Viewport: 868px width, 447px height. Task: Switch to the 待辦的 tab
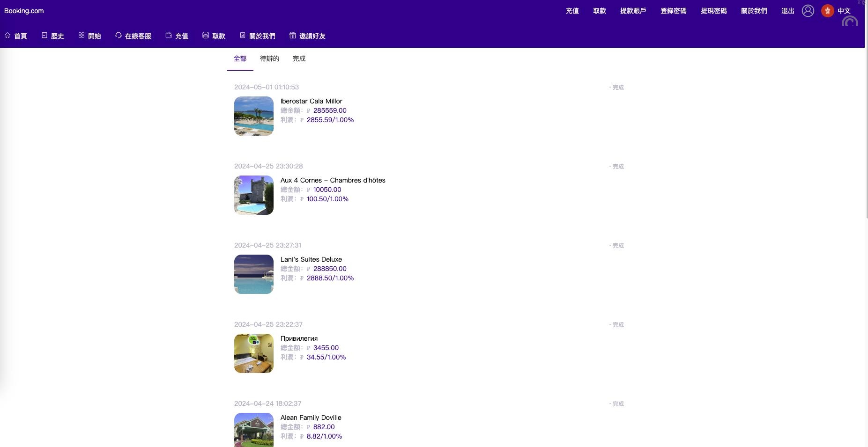(269, 59)
